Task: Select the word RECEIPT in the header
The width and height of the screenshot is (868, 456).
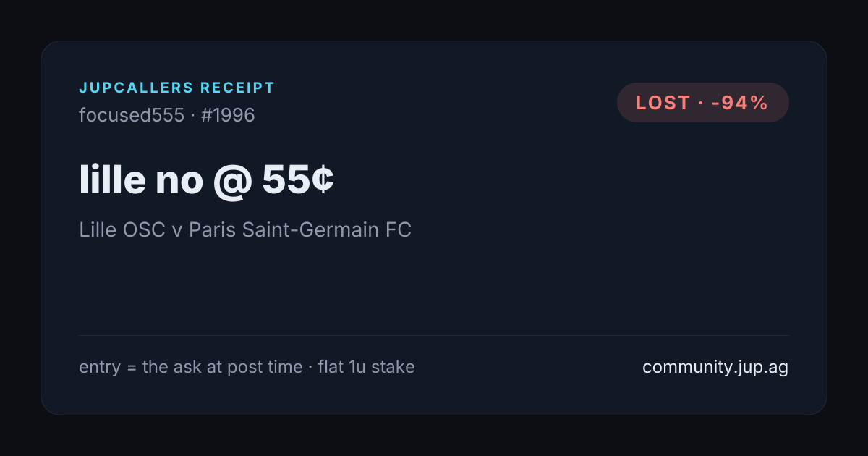Action: tap(238, 88)
